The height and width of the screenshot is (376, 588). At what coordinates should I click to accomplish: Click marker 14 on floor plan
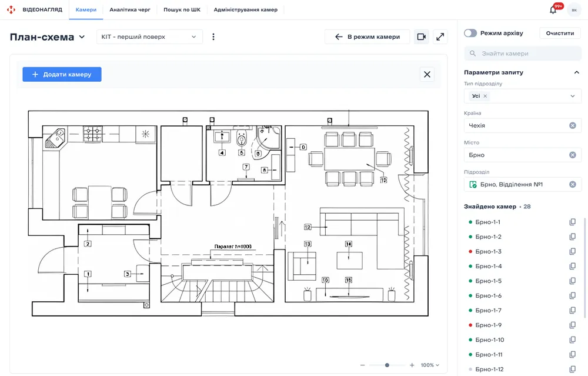tap(348, 244)
